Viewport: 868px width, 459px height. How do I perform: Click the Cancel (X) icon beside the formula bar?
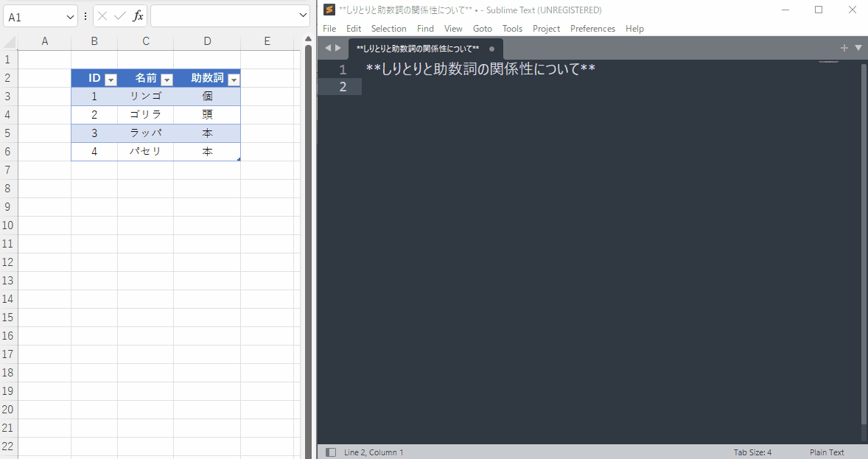(x=102, y=15)
